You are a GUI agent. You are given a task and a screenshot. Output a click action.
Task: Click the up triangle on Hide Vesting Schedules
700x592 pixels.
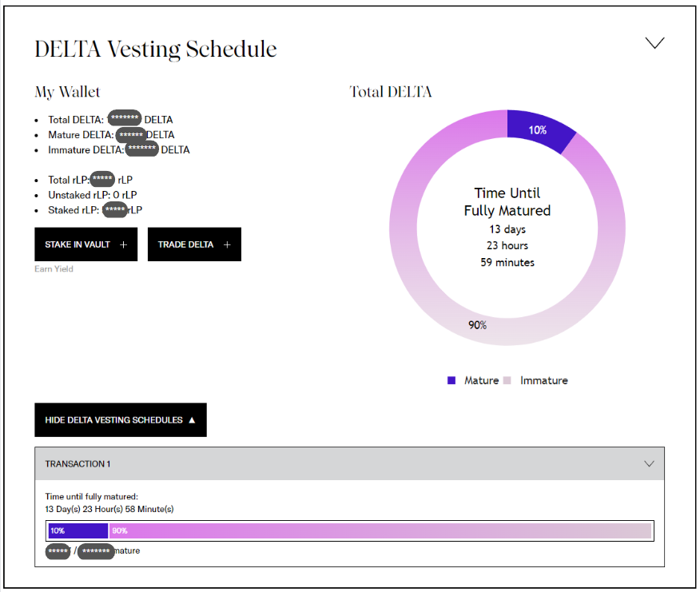tap(192, 420)
